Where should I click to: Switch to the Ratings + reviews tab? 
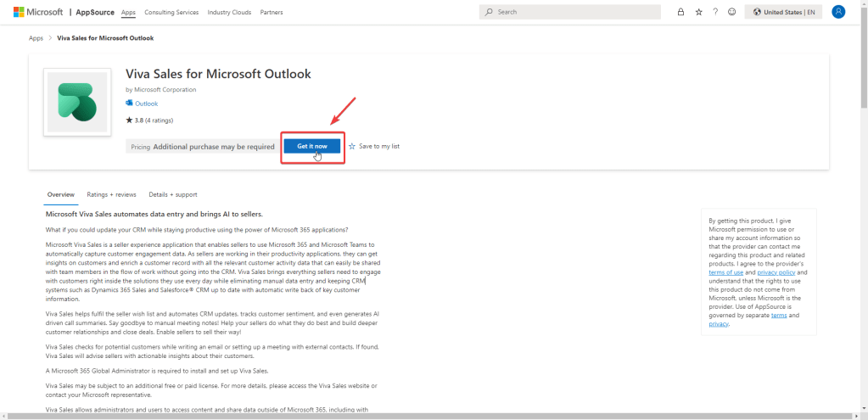pos(111,194)
